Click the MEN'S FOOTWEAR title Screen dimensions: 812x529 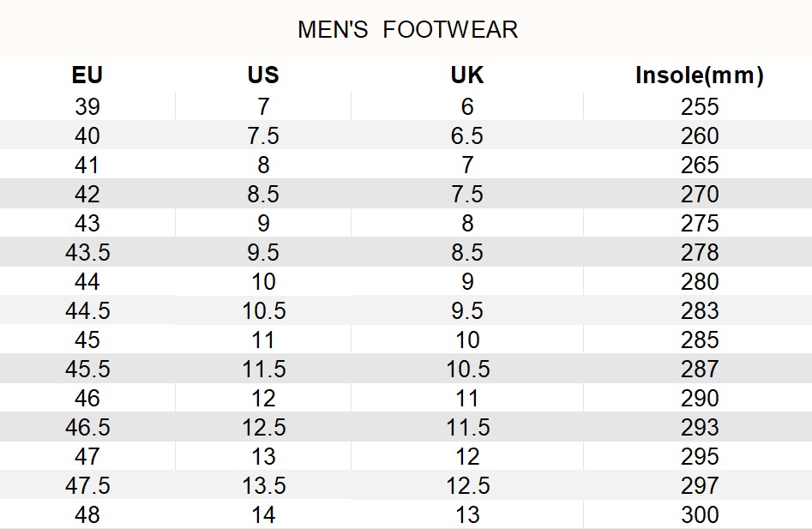pyautogui.click(x=407, y=30)
